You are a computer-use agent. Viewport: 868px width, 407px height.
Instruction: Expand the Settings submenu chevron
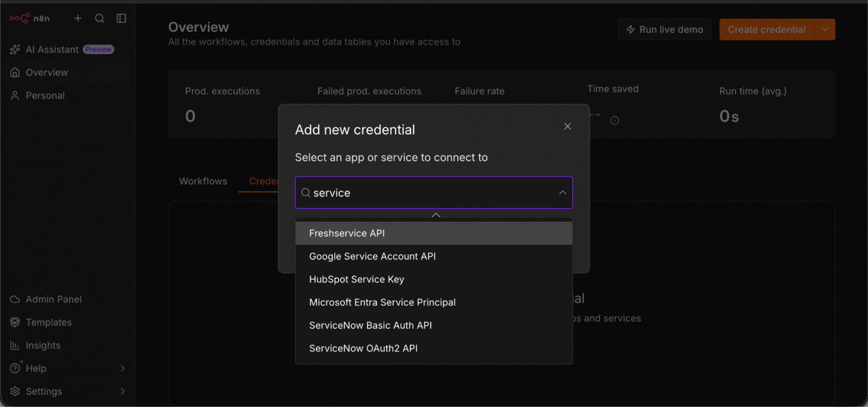[x=122, y=391]
